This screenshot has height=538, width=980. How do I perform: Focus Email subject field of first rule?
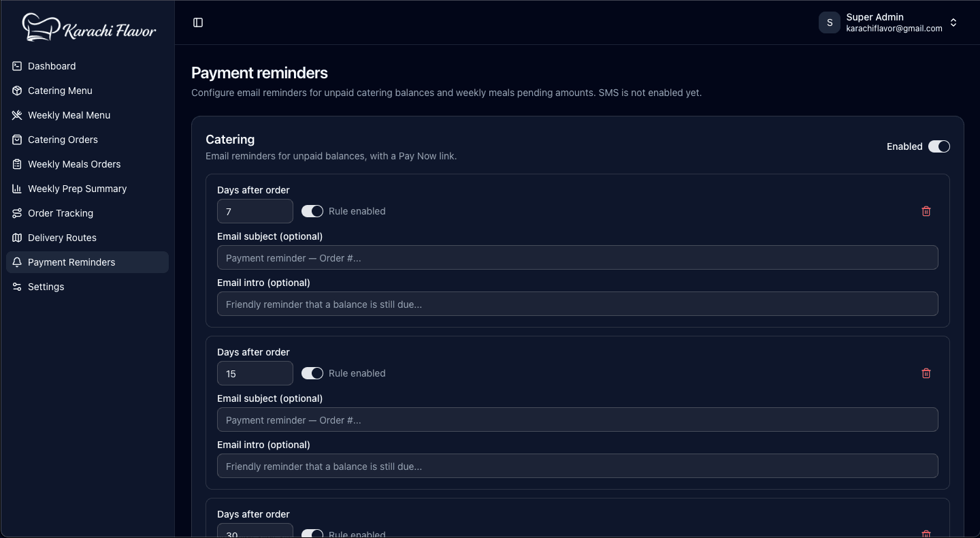[578, 258]
